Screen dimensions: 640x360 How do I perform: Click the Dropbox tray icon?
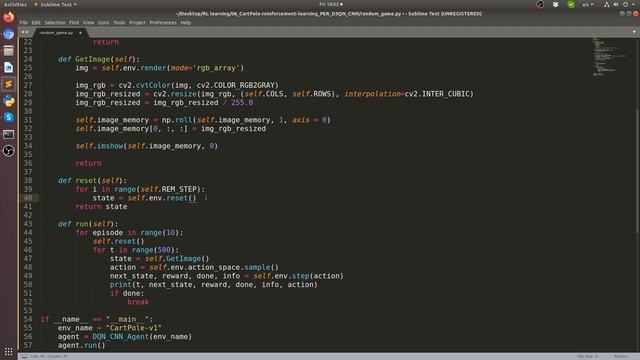[556, 4]
